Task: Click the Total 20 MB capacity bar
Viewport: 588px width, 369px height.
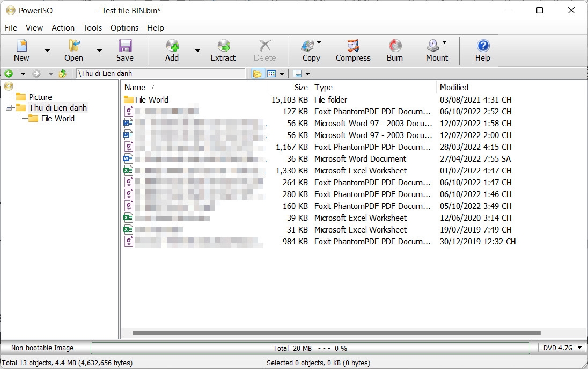Action: (310, 349)
